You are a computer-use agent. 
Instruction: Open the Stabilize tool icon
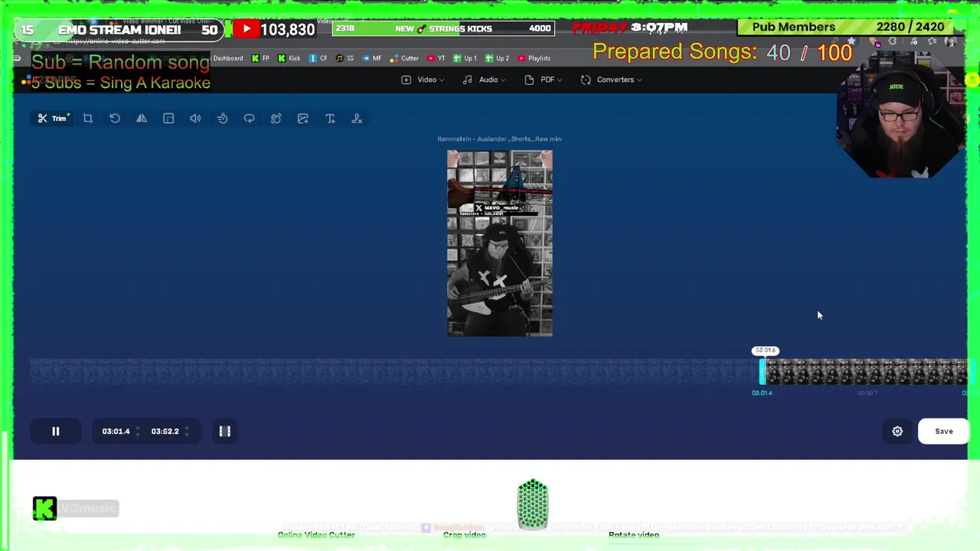coord(276,119)
